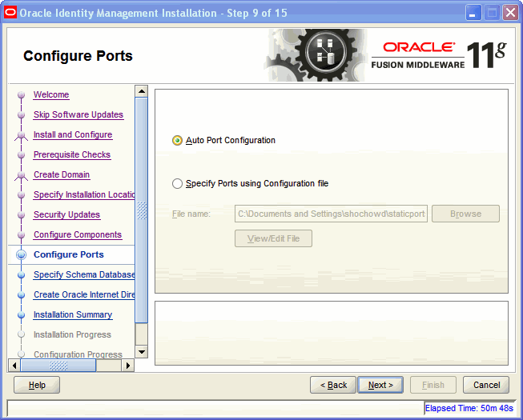Image resolution: width=523 pixels, height=420 pixels.
Task: Click the Browse button
Action: coord(465,214)
